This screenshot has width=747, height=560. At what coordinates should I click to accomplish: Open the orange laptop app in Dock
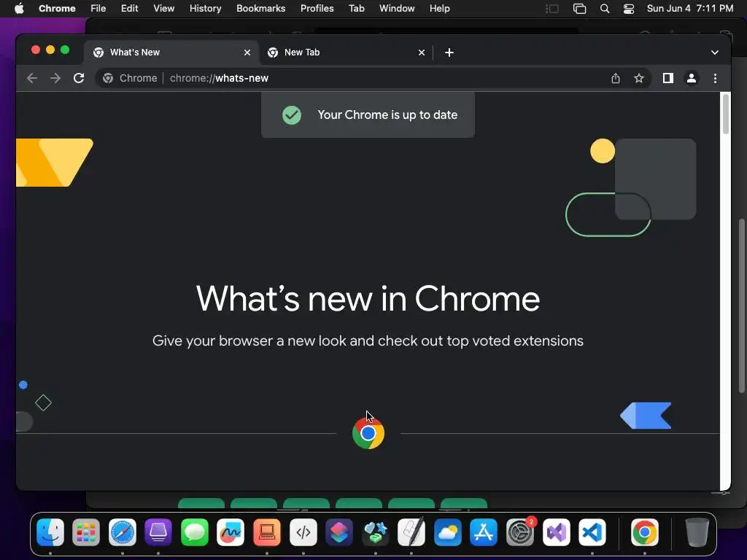point(267,532)
